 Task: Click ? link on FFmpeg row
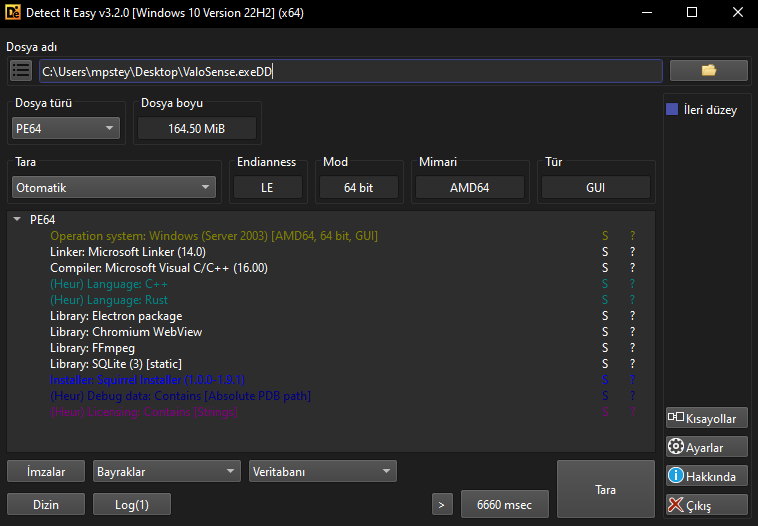tap(632, 348)
